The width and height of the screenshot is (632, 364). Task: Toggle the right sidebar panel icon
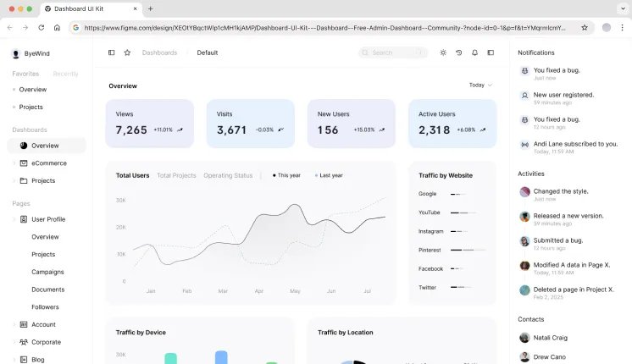[x=491, y=52]
